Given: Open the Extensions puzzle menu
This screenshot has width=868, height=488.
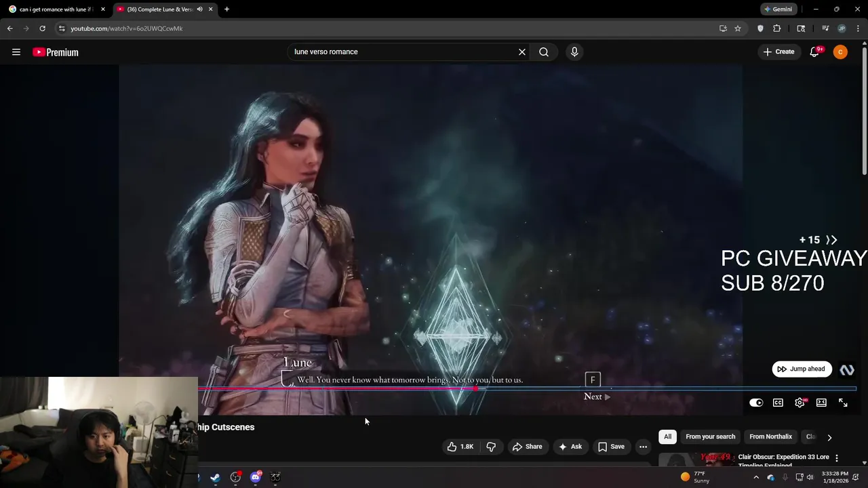Looking at the screenshot, I should [777, 28].
